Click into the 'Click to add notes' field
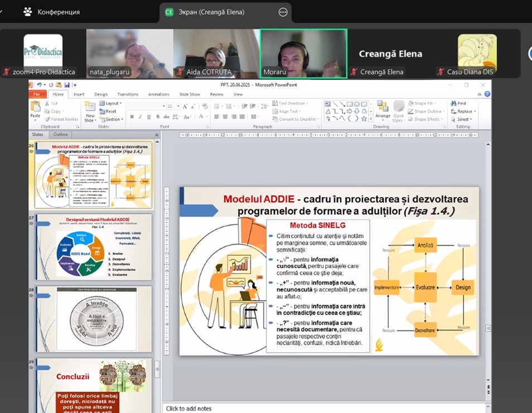 325,408
